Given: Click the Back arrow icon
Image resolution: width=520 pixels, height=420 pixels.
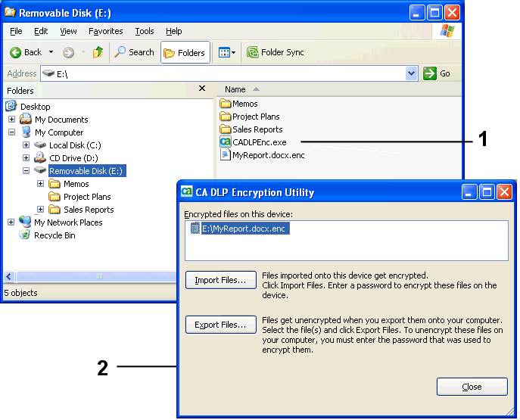Looking at the screenshot, I should (x=15, y=52).
